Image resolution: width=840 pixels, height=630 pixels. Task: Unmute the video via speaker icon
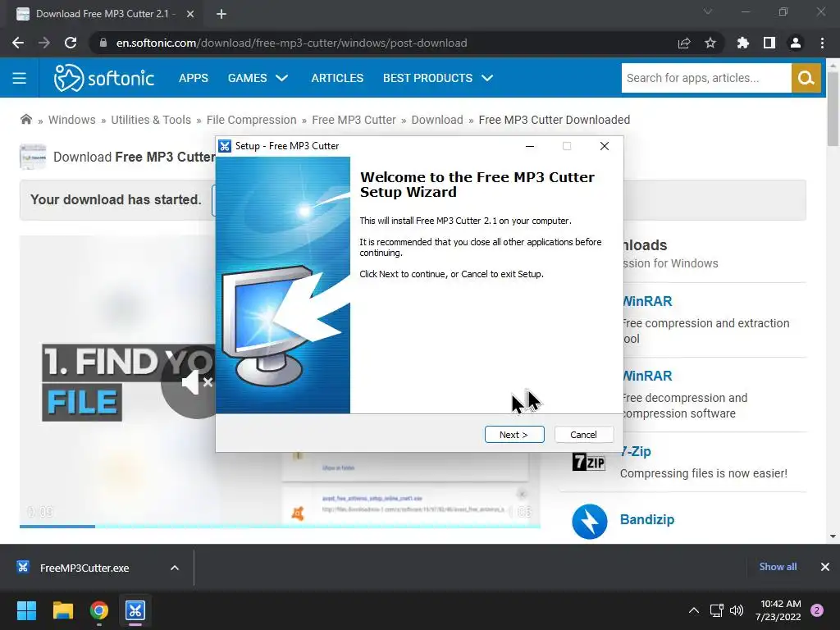[x=196, y=382]
